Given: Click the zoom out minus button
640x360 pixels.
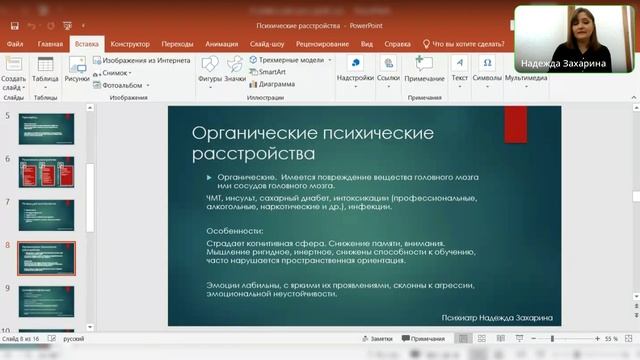Looking at the screenshot, I should point(533,339).
